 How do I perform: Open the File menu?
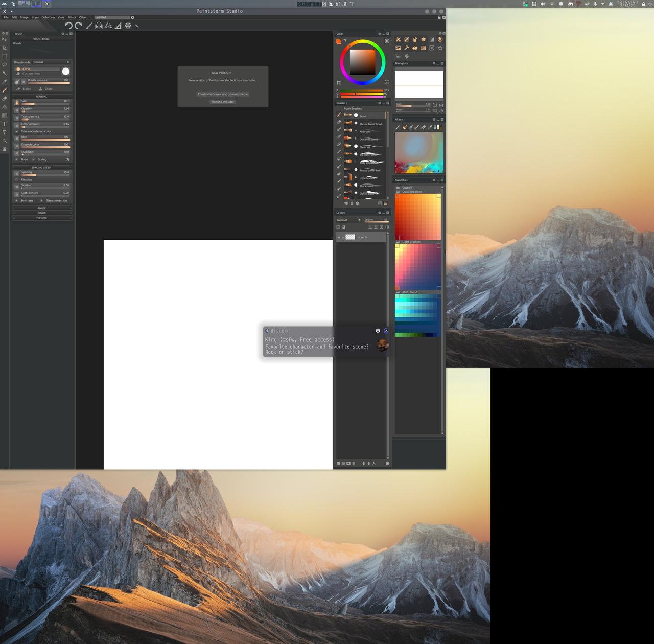[x=6, y=17]
